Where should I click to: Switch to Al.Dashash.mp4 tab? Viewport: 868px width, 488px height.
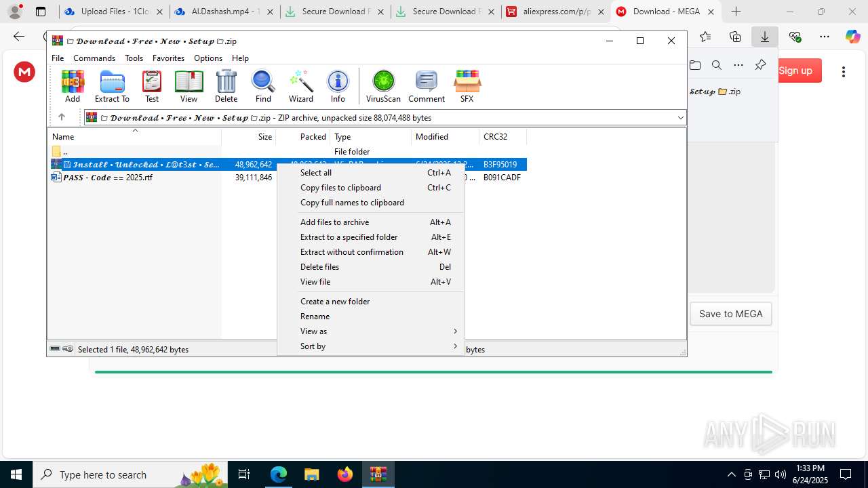[x=224, y=12]
